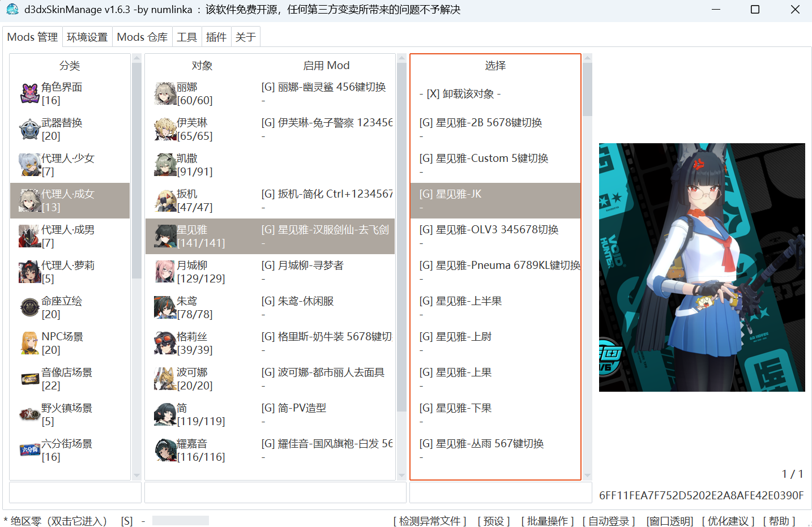Click the 波可娜 character avatar

(x=165, y=379)
